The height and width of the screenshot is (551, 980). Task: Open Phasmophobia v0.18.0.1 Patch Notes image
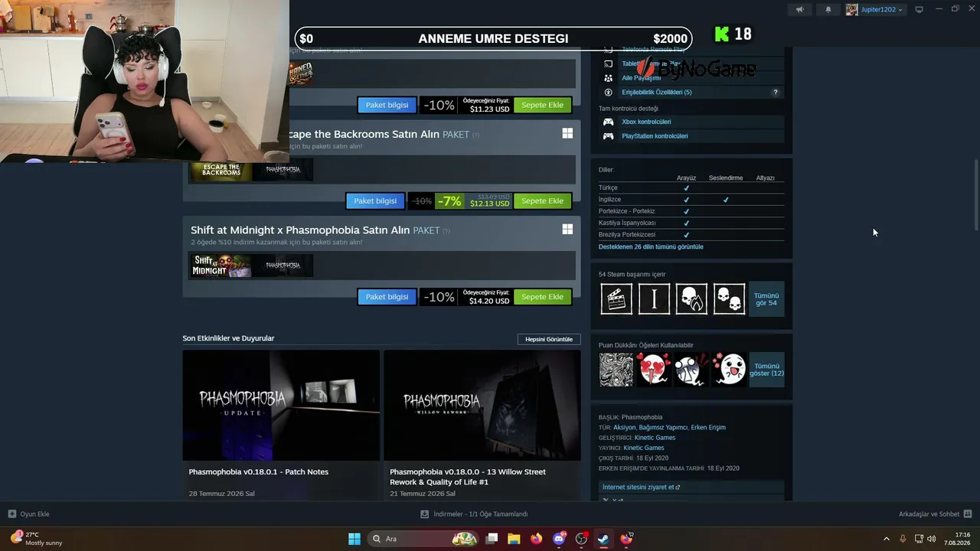click(x=281, y=406)
